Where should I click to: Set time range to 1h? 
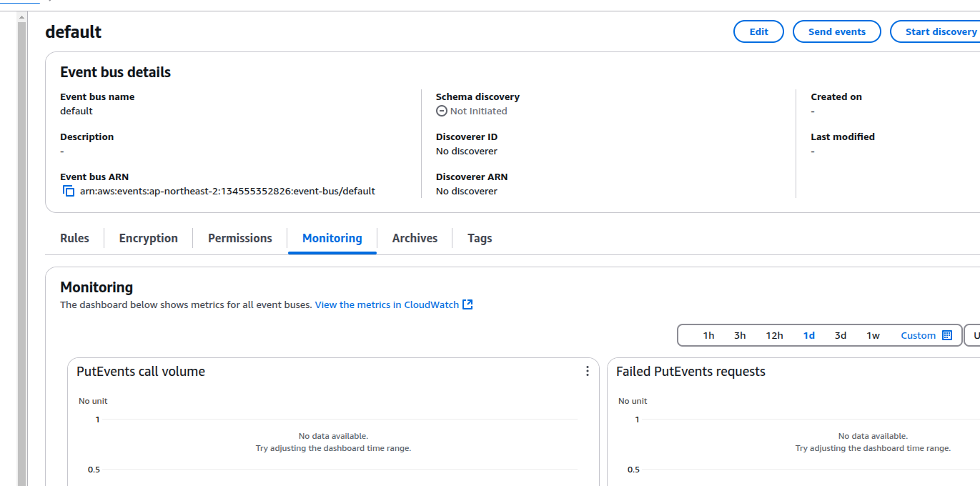tap(708, 335)
